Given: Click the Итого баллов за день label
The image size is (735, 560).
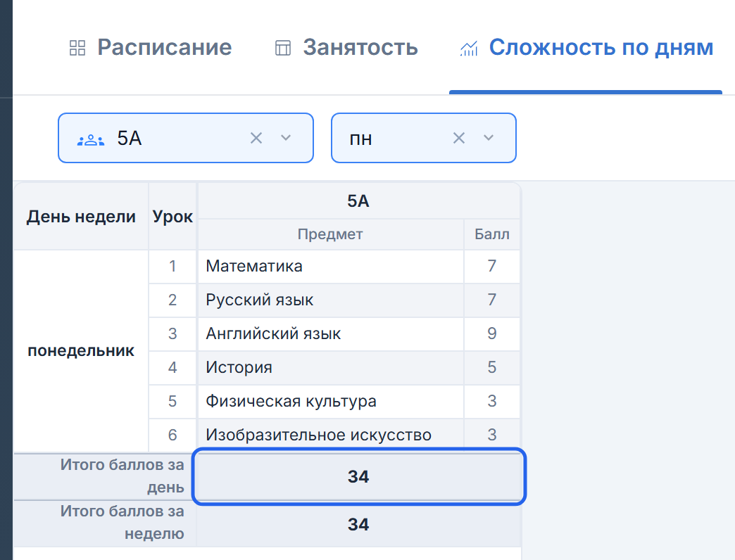Looking at the screenshot, I should (122, 476).
